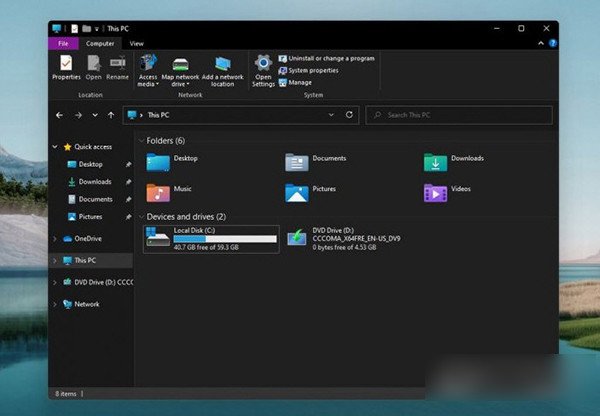600x416 pixels.
Task: Open Settings via the gear icon
Action: (x=263, y=64)
